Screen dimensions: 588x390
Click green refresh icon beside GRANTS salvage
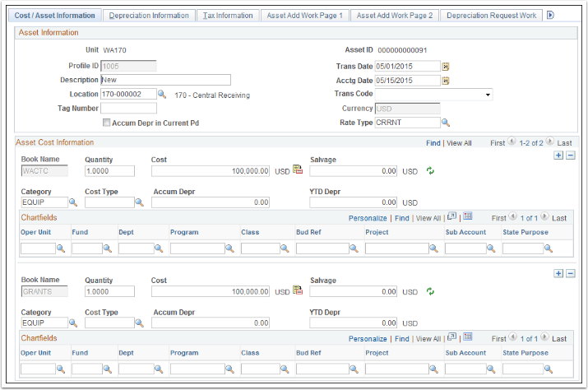click(430, 291)
